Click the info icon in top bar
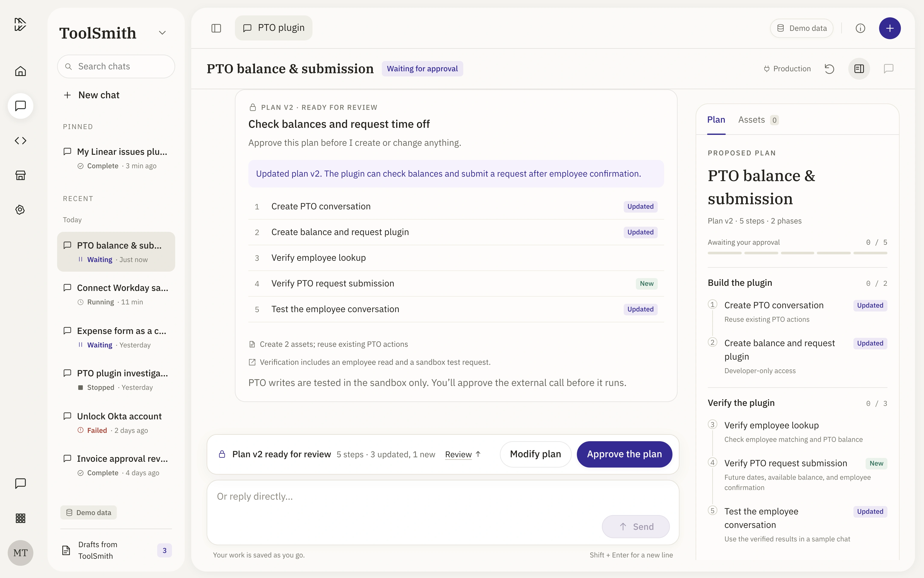The width and height of the screenshot is (924, 578). [x=860, y=28]
